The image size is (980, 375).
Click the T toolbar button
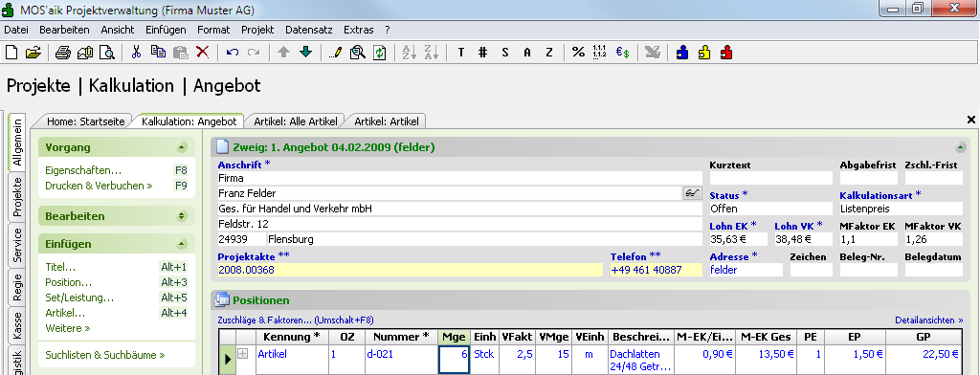click(460, 53)
